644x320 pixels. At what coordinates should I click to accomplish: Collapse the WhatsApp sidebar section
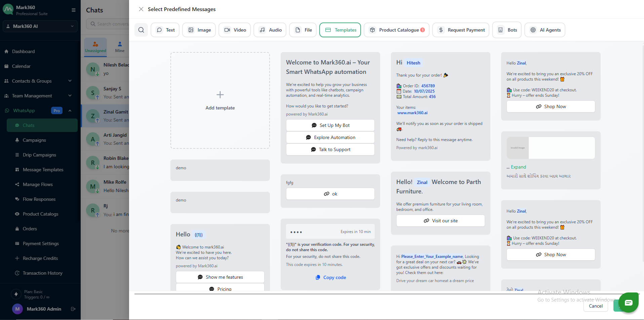point(70,110)
